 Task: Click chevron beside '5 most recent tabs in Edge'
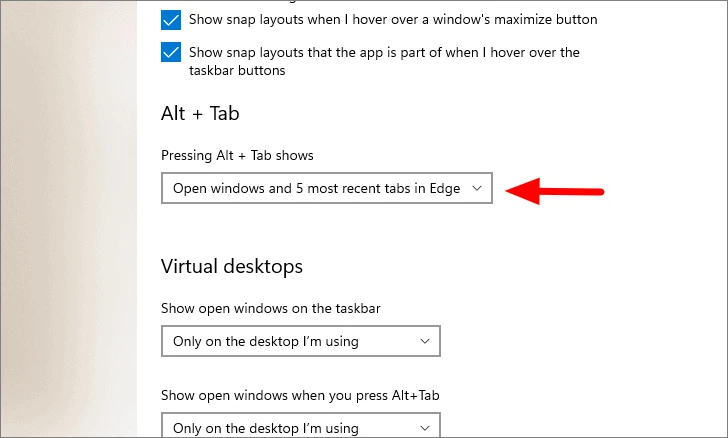(477, 188)
